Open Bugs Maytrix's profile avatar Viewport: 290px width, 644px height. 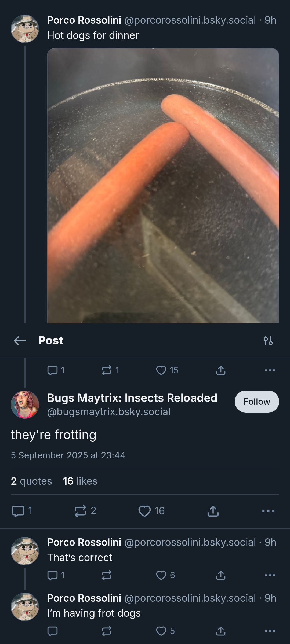pyautogui.click(x=25, y=404)
